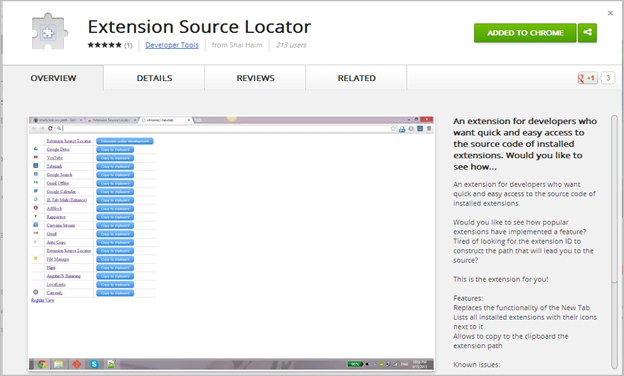Open the Reviews tab

coord(255,78)
